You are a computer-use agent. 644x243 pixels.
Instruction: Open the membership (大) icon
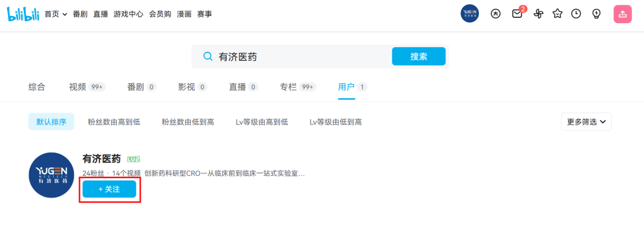[x=496, y=14]
